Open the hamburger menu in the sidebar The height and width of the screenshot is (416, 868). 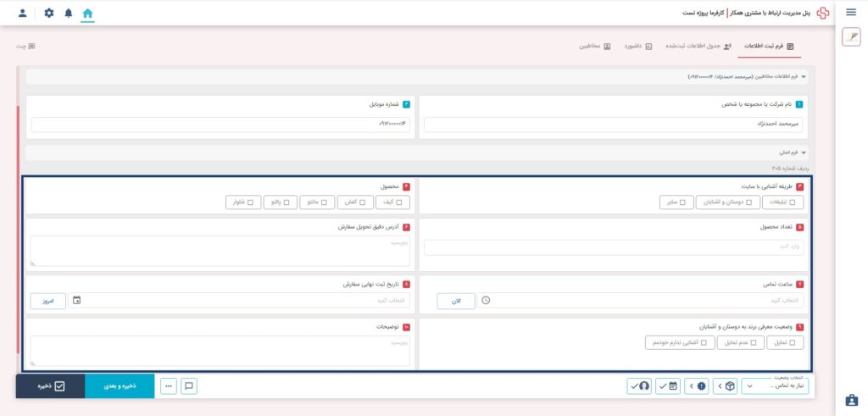coord(851,13)
